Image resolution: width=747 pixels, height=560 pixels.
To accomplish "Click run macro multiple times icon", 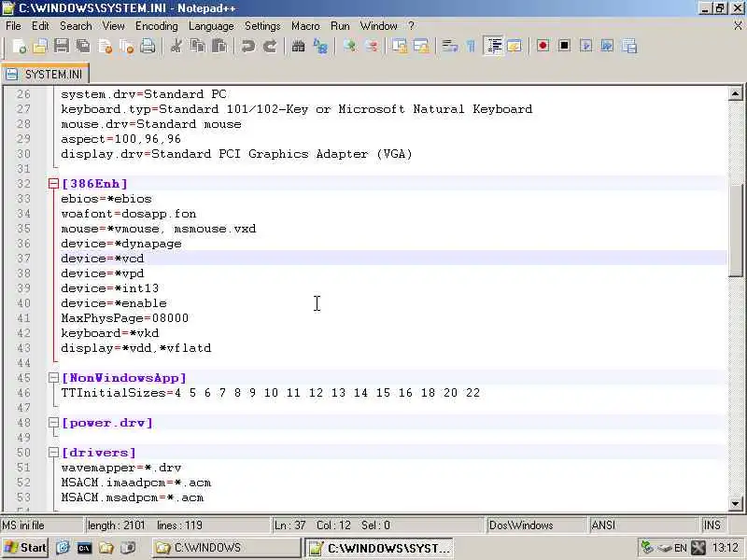I will (608, 46).
